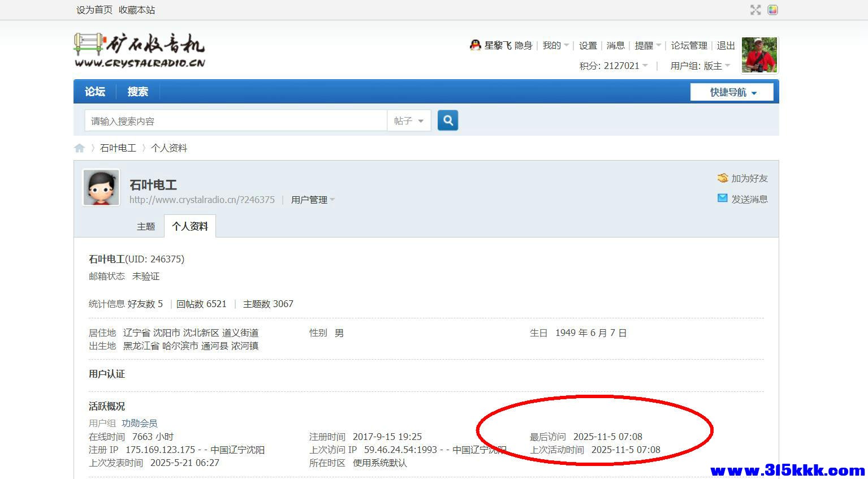Click the home icon in the breadcrumb
This screenshot has width=868, height=479.
[x=79, y=148]
